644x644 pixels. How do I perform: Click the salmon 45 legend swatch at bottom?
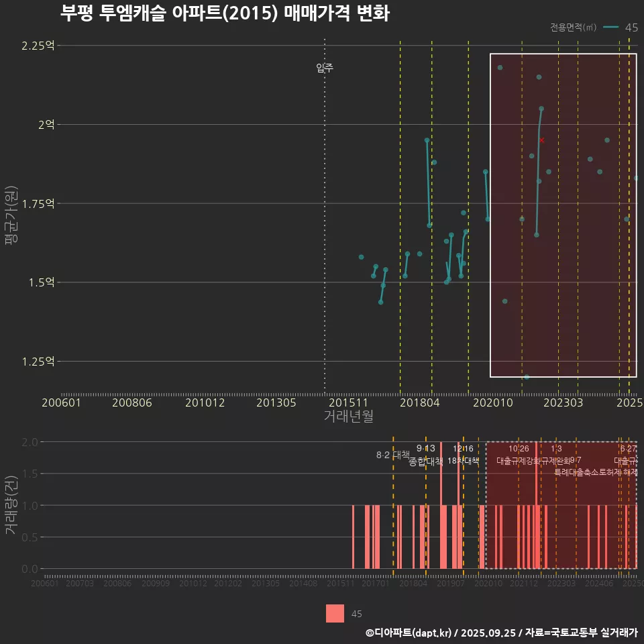(x=335, y=613)
